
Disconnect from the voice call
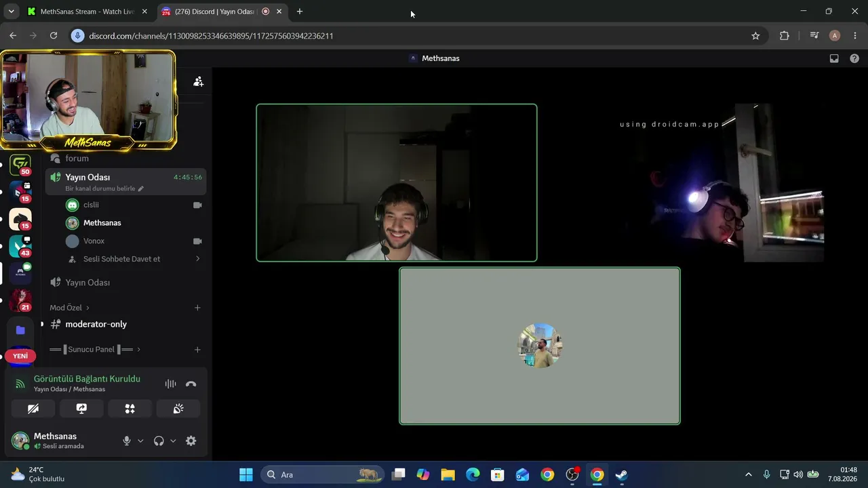(191, 384)
